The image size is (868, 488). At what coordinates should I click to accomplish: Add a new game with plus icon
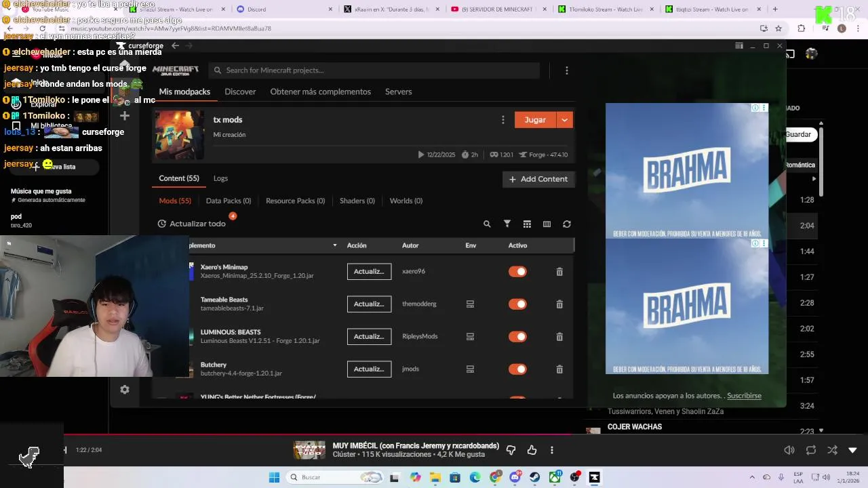coord(124,116)
